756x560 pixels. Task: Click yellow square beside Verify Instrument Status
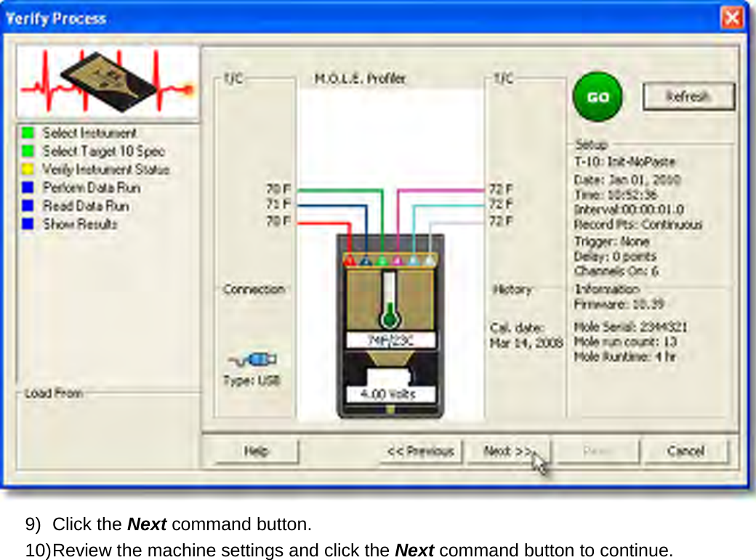click(x=28, y=169)
